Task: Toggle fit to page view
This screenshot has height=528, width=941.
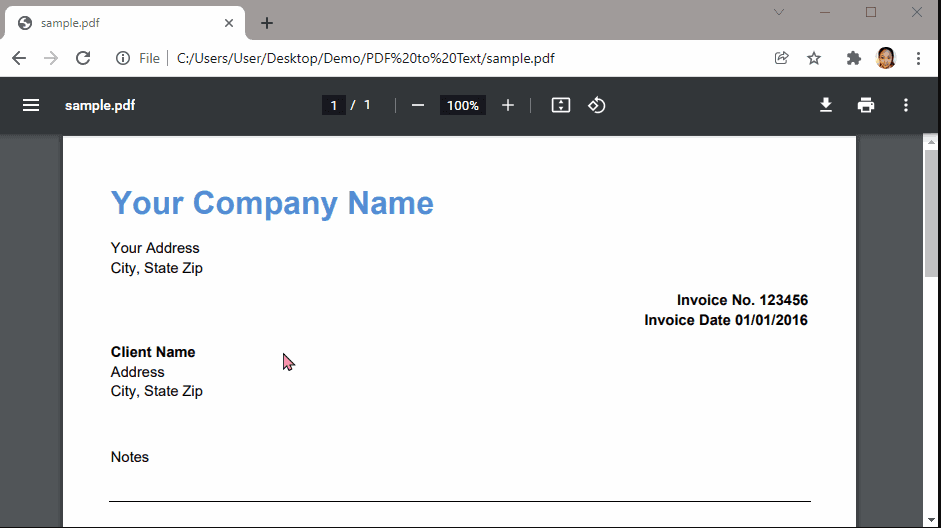Action: tap(561, 105)
